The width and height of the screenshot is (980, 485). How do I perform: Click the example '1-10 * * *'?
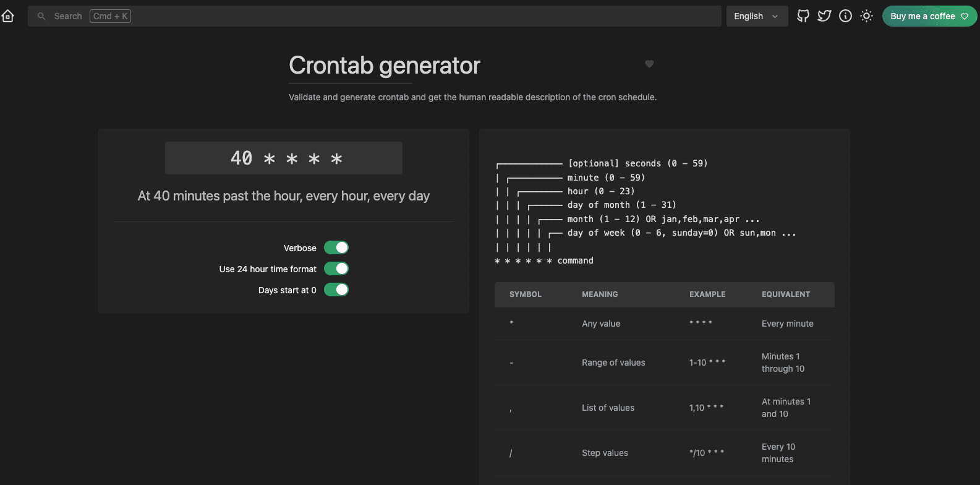[707, 363]
